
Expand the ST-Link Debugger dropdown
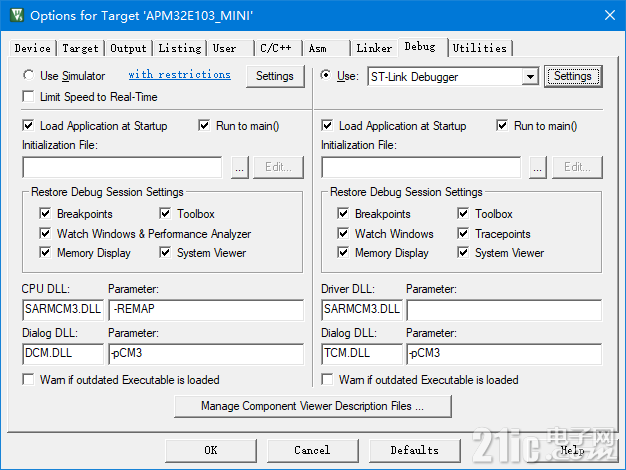(530, 76)
